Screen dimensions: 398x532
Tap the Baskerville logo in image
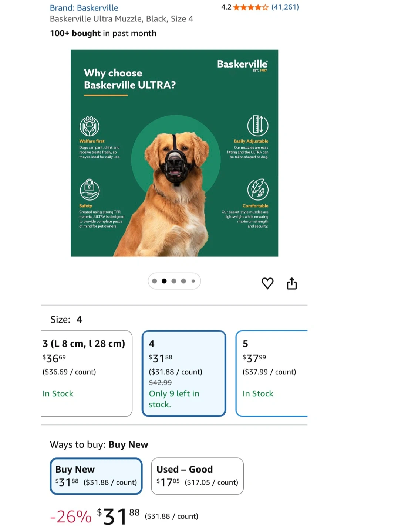pos(242,65)
